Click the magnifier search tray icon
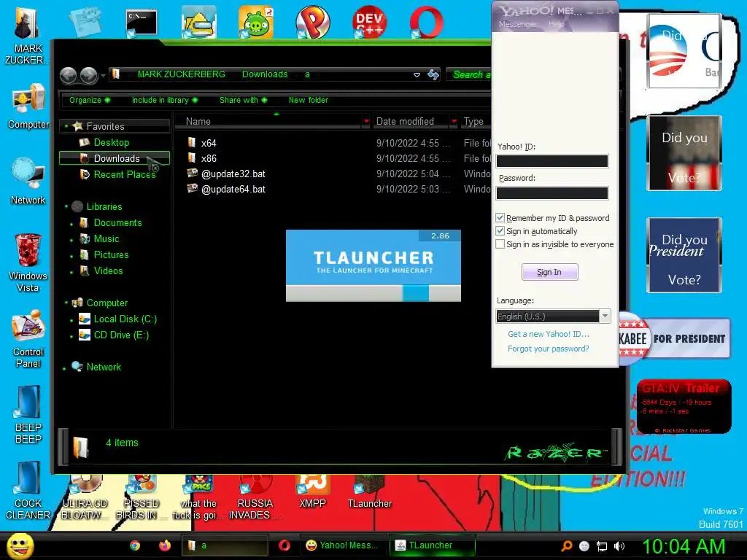 click(x=567, y=546)
